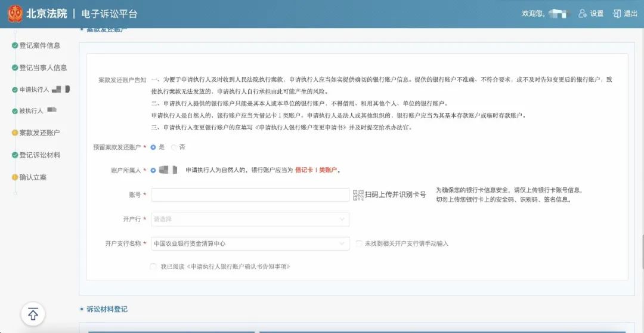Select 是 for 预留案款发还账户
Image resolution: width=644 pixels, height=333 pixels.
coord(153,147)
